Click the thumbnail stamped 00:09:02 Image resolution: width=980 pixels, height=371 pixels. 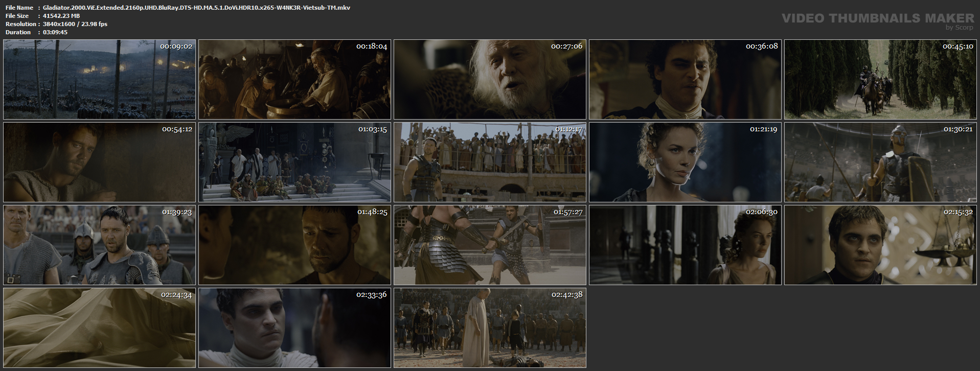pyautogui.click(x=100, y=79)
